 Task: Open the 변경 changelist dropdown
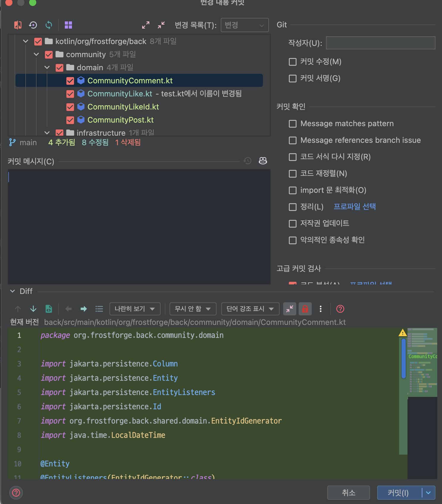point(244,25)
